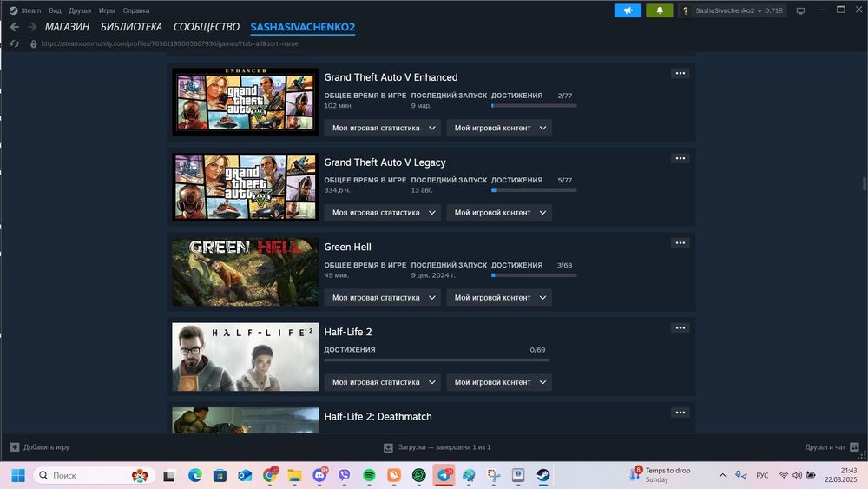Open the question mark help button
This screenshot has height=489, width=868.
686,10
